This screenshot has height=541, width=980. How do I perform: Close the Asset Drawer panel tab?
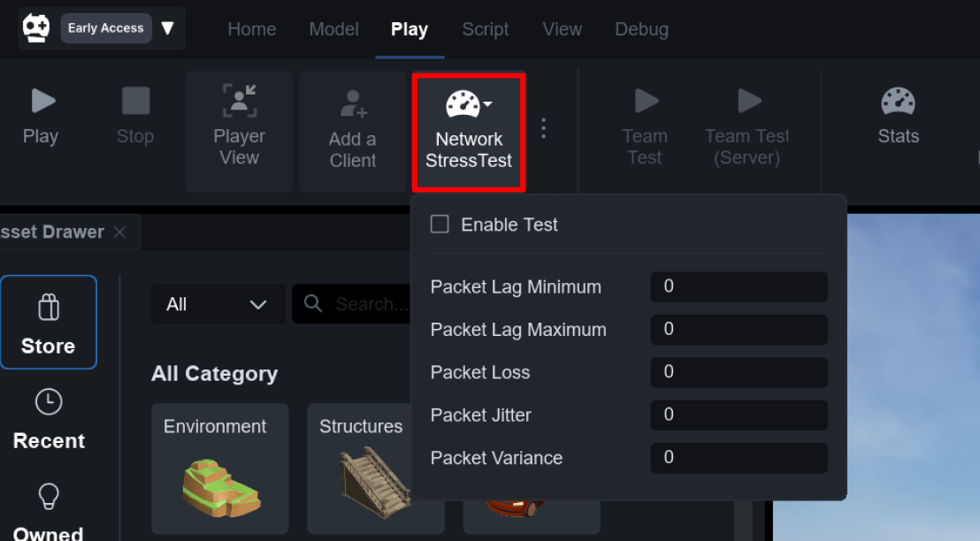pyautogui.click(x=120, y=232)
